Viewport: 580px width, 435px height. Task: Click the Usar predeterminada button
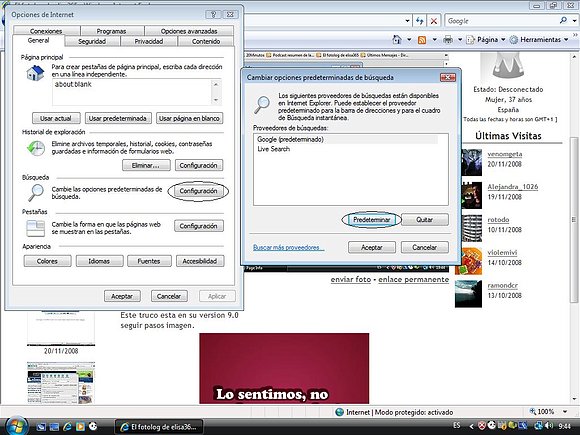tap(118, 118)
